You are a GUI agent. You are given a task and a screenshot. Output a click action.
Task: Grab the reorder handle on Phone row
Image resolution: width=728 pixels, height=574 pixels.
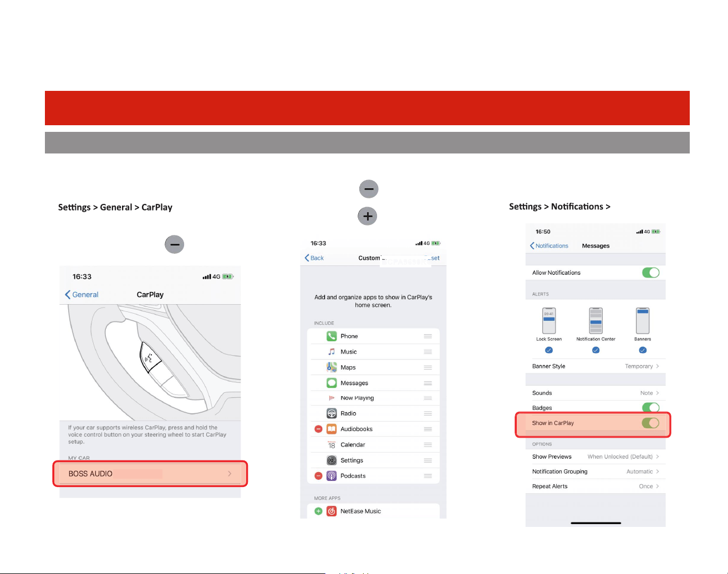point(427,336)
